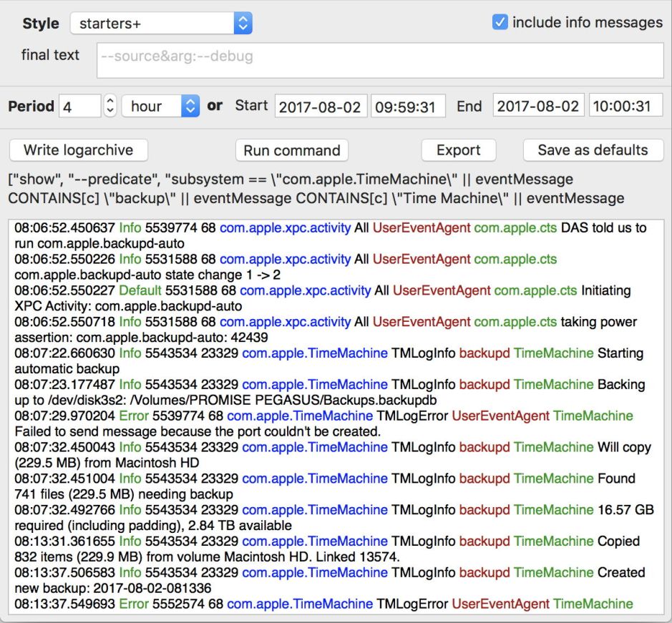This screenshot has height=623, width=672.
Task: Open the hour unit dropdown
Action: pyautogui.click(x=160, y=107)
